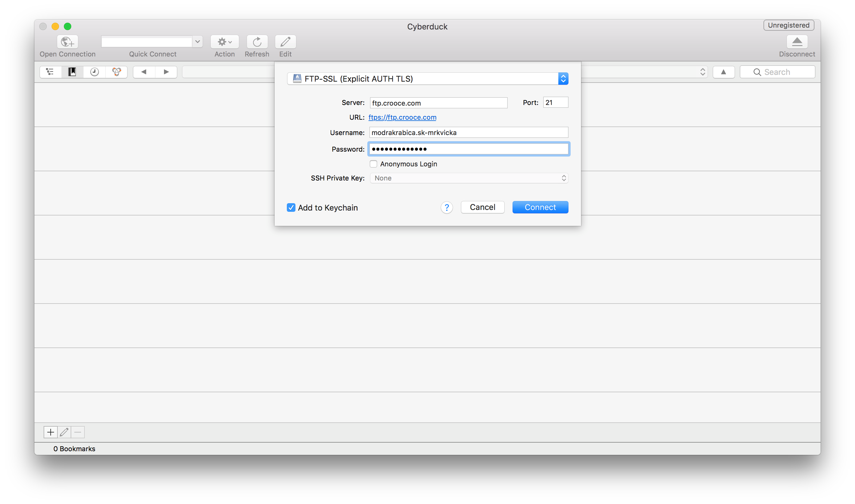
Task: Go forward with the right arrow
Action: [166, 72]
